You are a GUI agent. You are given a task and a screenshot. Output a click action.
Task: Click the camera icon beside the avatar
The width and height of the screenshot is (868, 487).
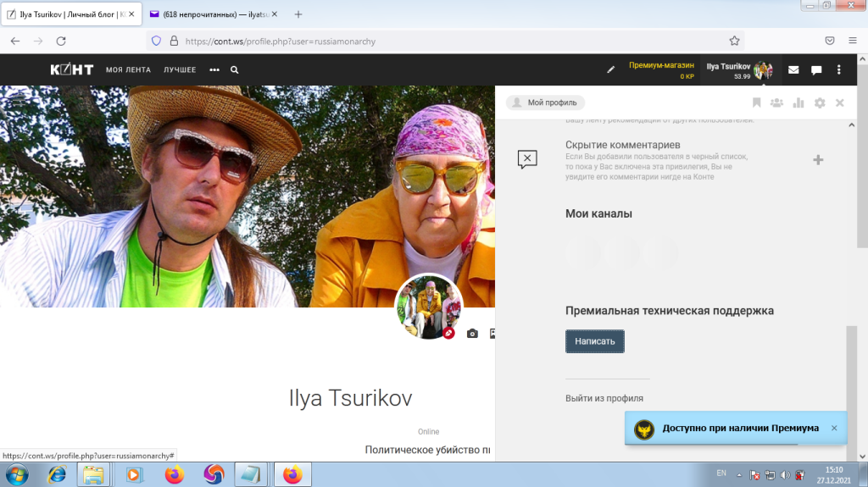[472, 334]
